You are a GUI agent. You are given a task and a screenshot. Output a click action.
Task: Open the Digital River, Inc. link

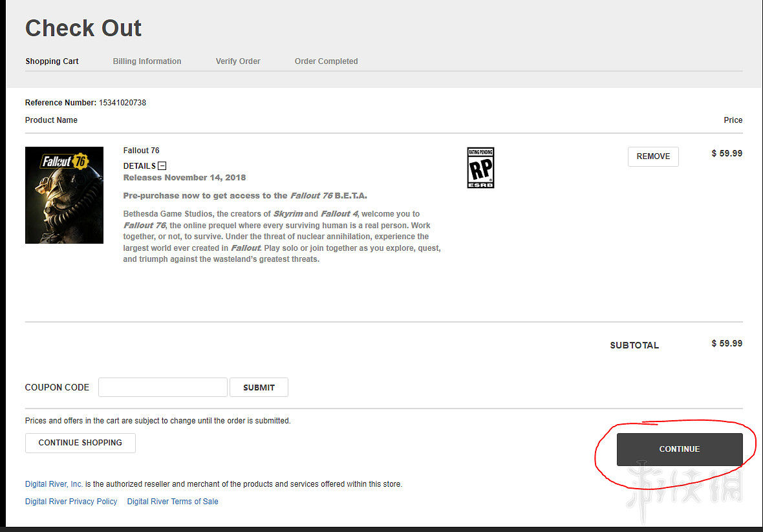click(x=54, y=484)
